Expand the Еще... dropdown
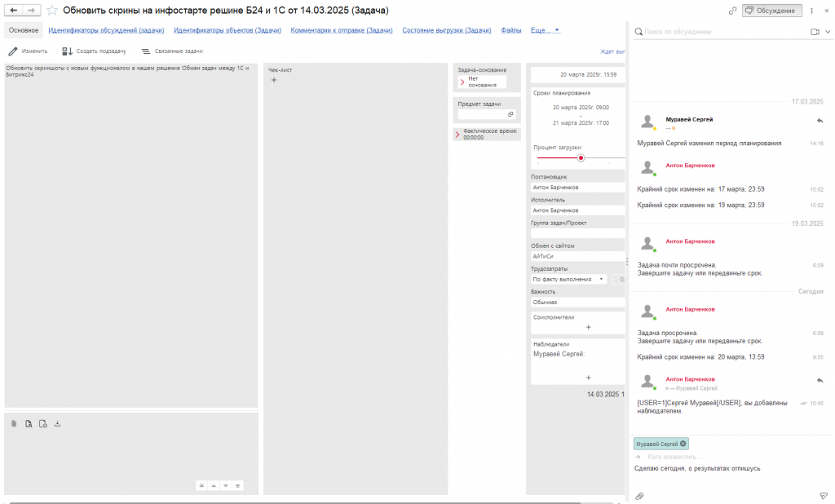The image size is (835, 504). [545, 30]
